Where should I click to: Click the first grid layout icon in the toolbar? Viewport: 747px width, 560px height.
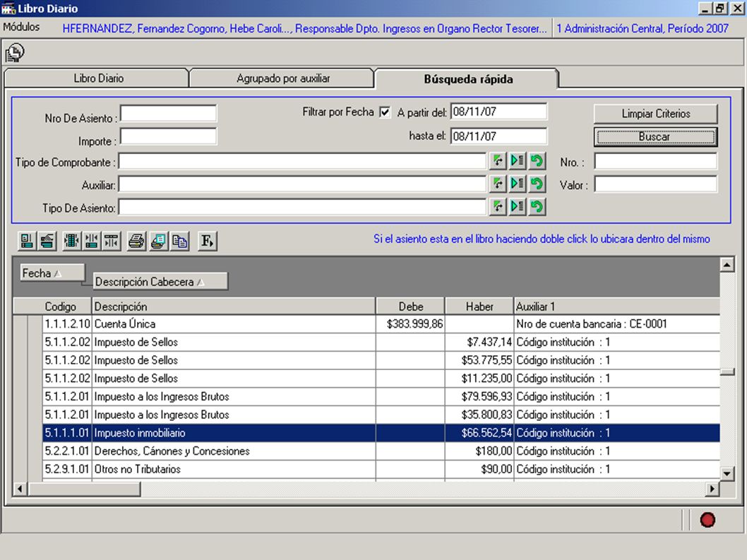click(27, 241)
